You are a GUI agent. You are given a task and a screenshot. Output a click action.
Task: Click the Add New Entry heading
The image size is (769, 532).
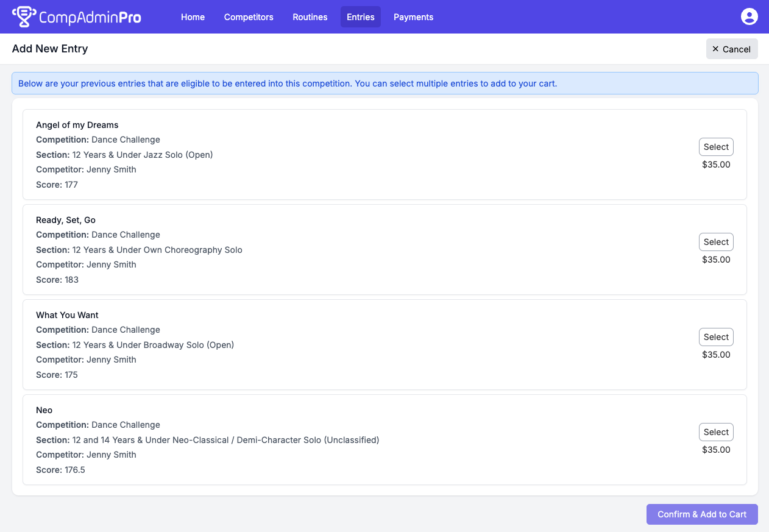tap(50, 49)
